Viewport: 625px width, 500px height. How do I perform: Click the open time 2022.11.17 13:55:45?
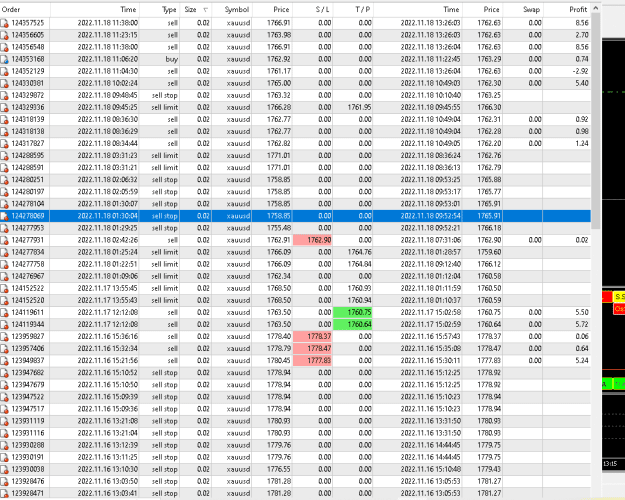tap(108, 288)
